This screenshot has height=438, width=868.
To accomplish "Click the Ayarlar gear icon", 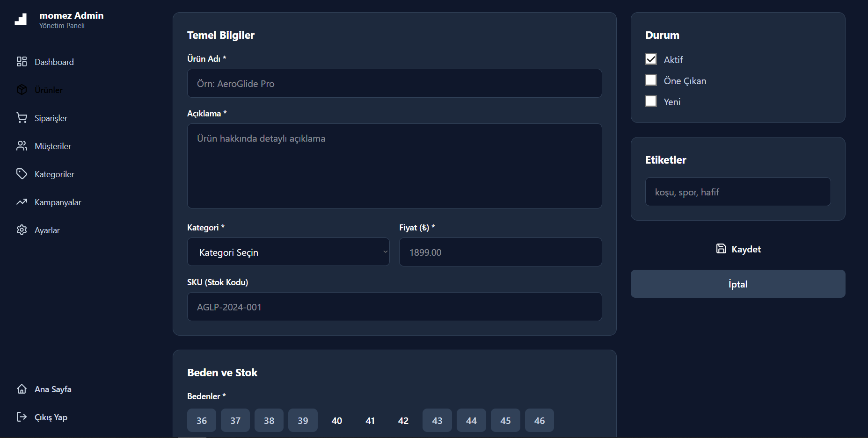I will [x=22, y=230].
